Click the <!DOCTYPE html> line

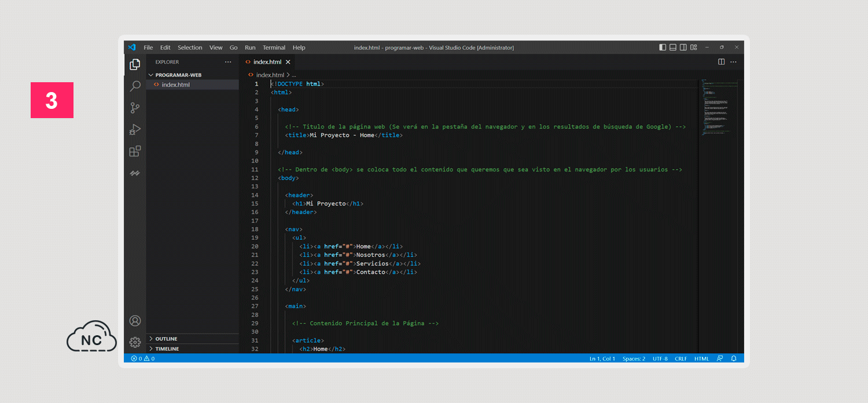point(297,84)
